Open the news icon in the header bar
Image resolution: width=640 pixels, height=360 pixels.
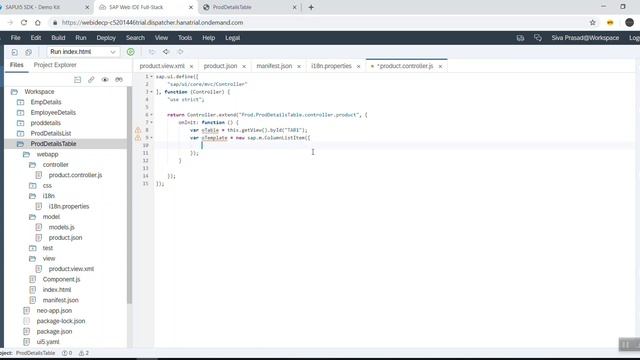pos(520,38)
